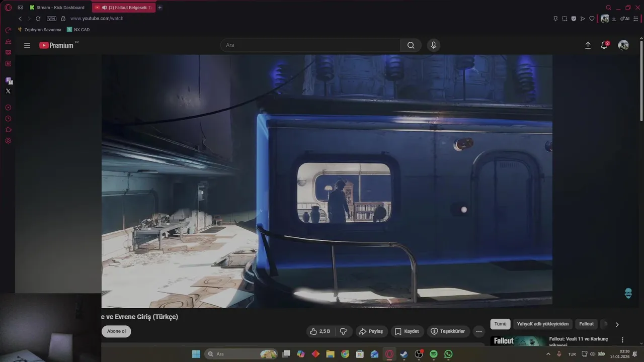Open the YouTube account avatar menu
Viewport: 644px width, 362px height.
pyautogui.click(x=623, y=45)
